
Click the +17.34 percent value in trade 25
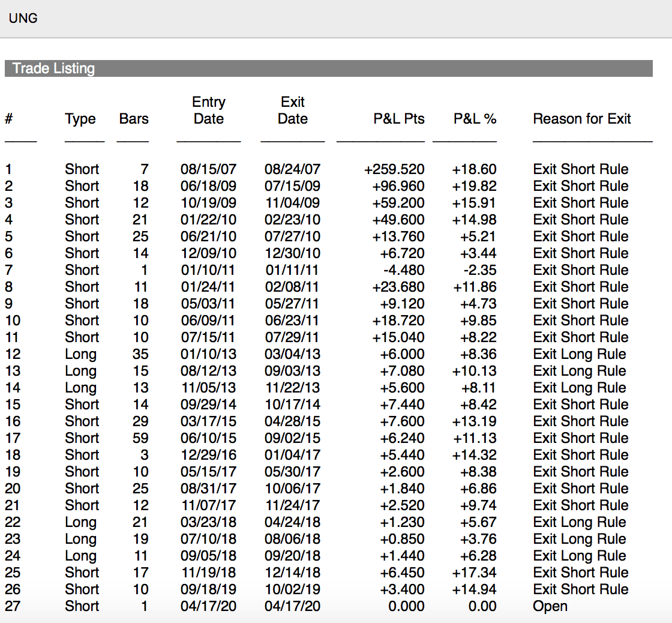tap(474, 573)
